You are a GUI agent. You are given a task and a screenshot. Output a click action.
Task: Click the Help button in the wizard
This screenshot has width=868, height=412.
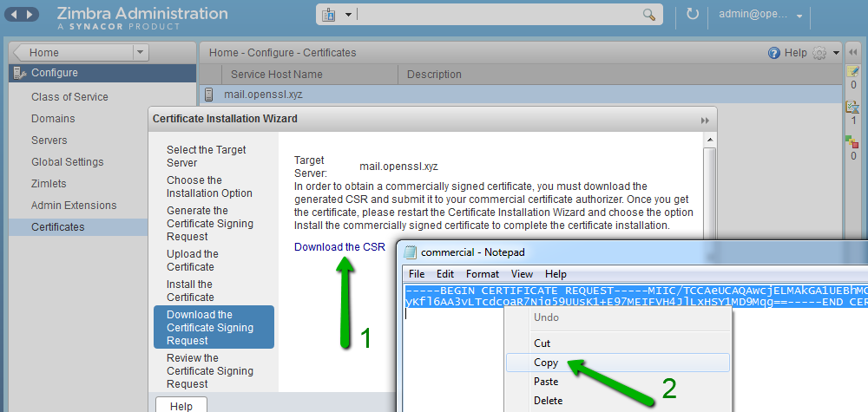pos(181,405)
